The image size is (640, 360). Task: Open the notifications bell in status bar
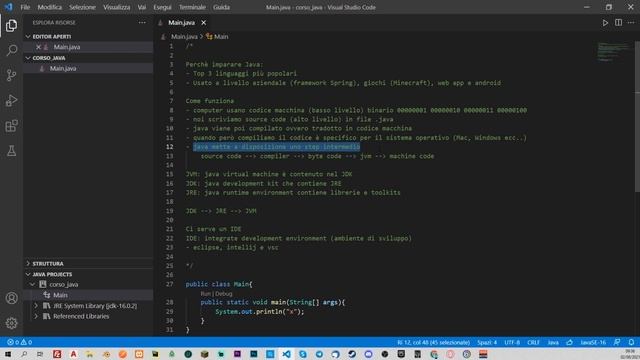click(631, 342)
